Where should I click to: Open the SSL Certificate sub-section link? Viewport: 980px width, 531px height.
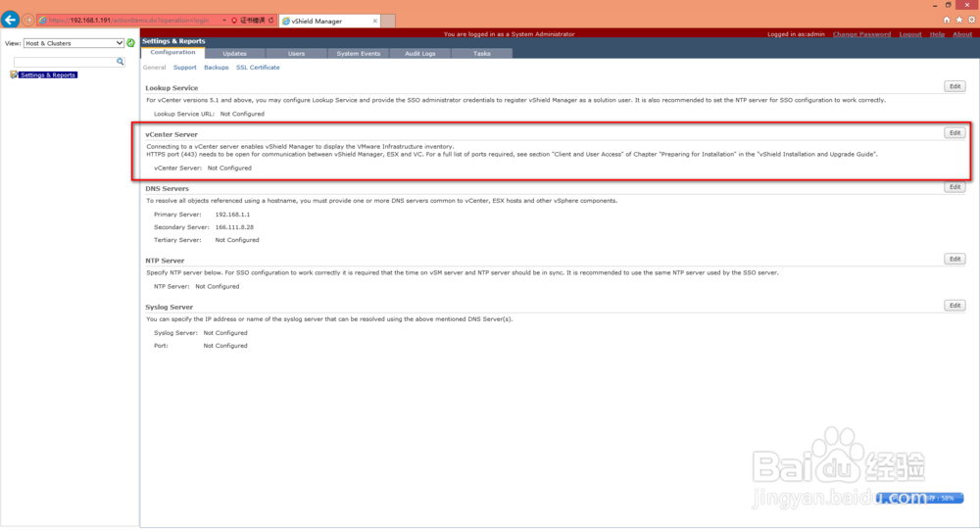pos(258,68)
